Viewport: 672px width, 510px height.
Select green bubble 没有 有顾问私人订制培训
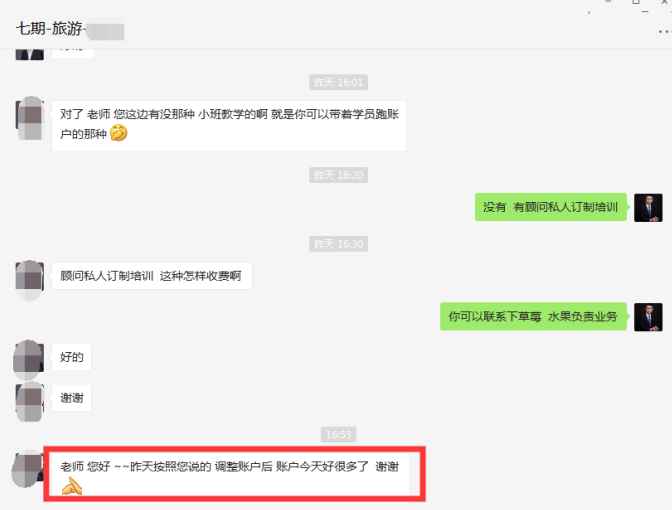tap(551, 207)
